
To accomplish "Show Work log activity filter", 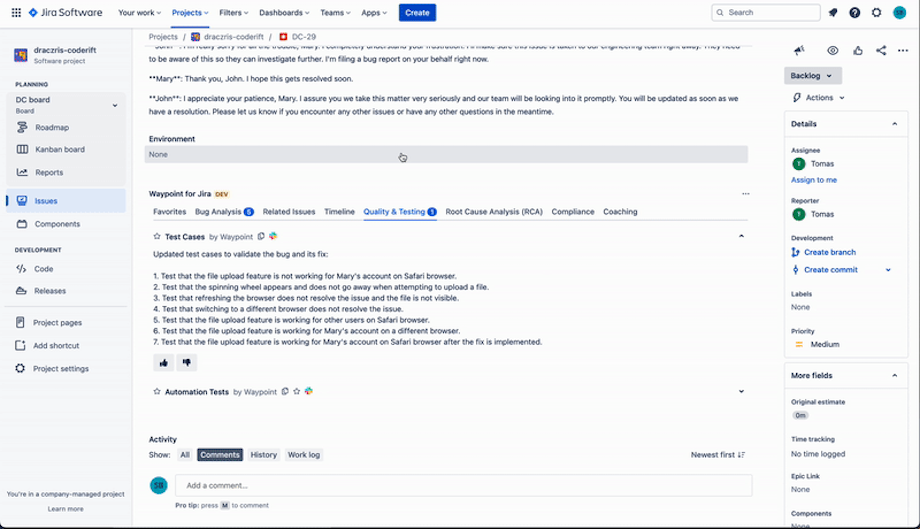I will pos(304,455).
